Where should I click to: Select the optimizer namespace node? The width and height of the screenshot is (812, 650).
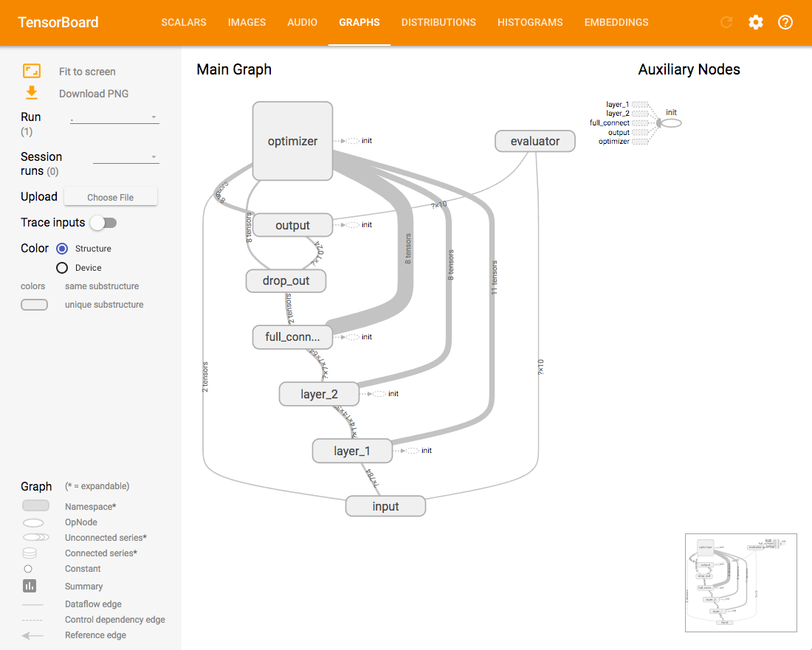292,141
